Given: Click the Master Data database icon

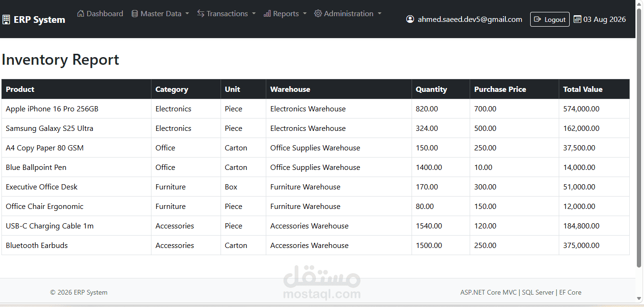Looking at the screenshot, I should 135,13.
